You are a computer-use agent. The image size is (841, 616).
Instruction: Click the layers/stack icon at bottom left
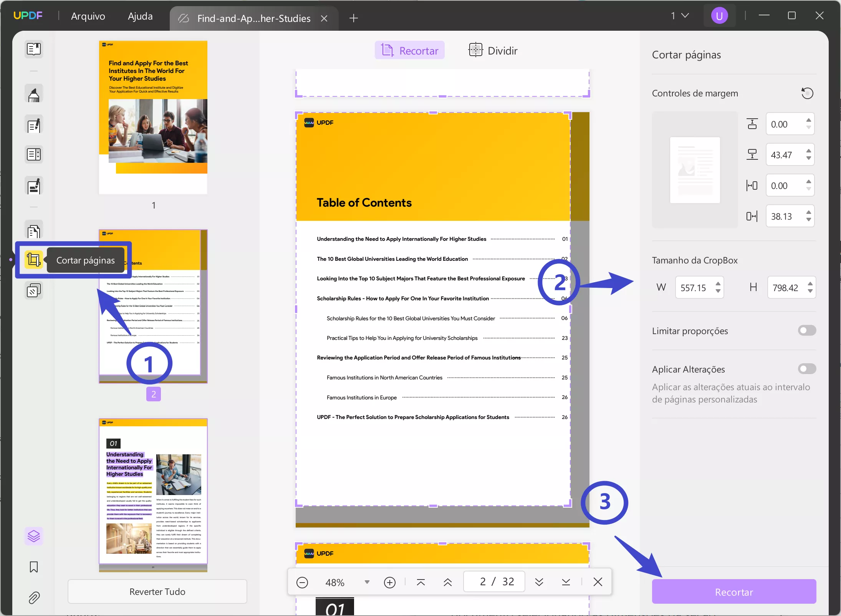pos(33,536)
